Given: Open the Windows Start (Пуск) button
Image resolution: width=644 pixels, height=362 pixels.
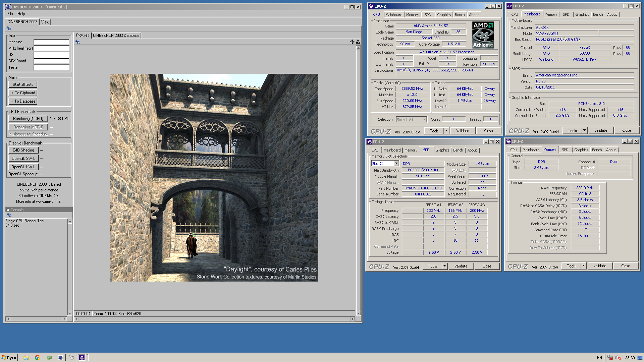Looking at the screenshot, I should pyautogui.click(x=9, y=358).
